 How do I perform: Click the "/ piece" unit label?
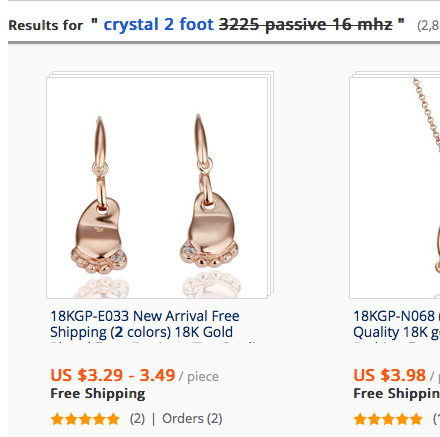199,377
